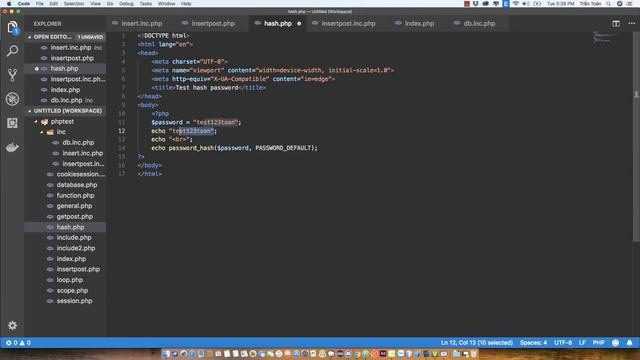Image resolution: width=640 pixels, height=360 pixels.
Task: Open the Selection menu
Action: [74, 4]
